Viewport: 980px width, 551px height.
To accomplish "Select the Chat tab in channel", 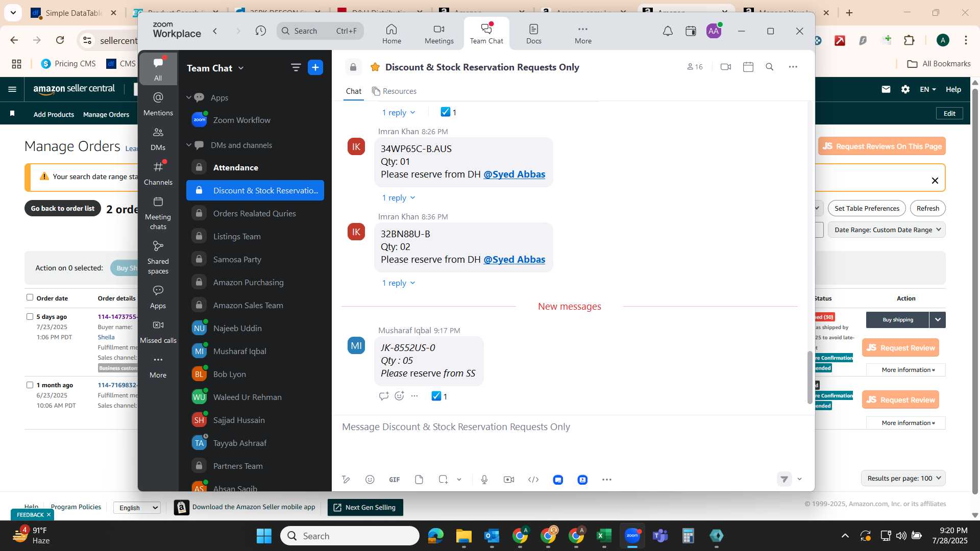I will 353,91.
